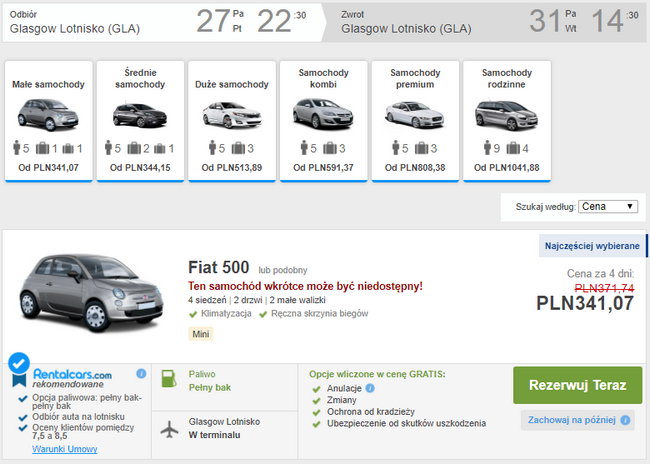Select the Małe samochody category

[49, 121]
